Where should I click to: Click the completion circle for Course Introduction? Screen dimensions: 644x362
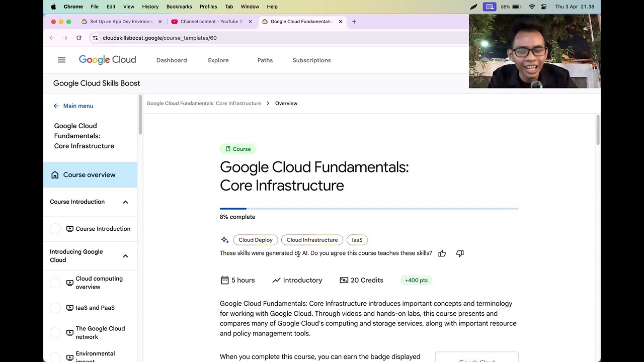point(55,229)
